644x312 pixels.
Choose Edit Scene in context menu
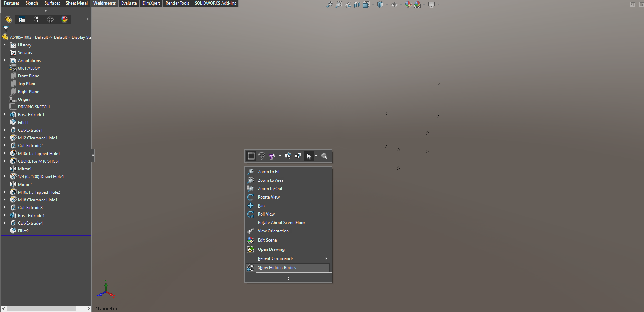[x=288, y=240]
